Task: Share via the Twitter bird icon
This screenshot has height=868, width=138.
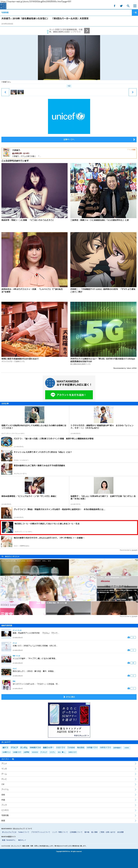Action: pos(121,6)
